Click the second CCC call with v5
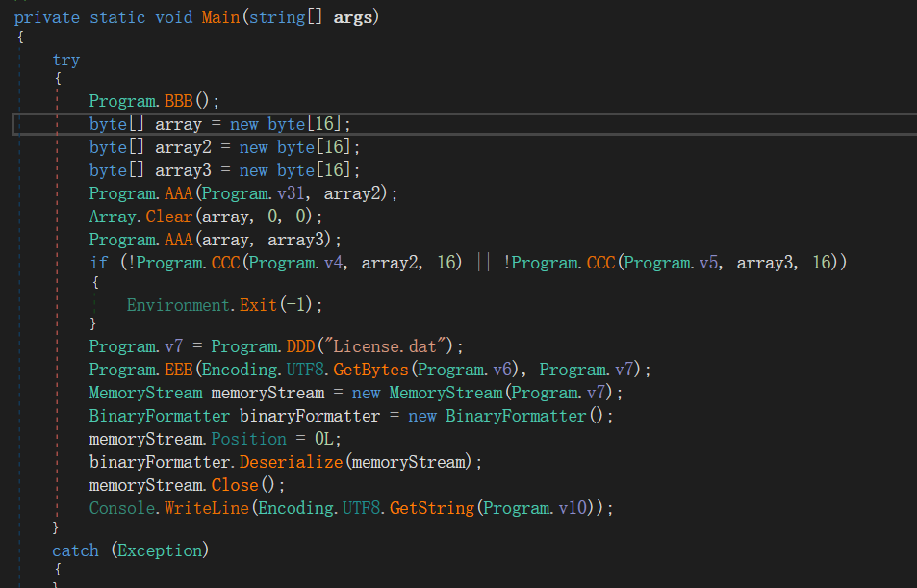917x588 pixels. tap(601, 263)
